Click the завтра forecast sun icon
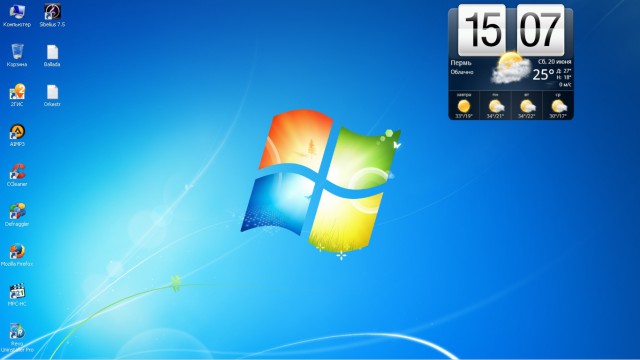This screenshot has height=360, width=640. click(464, 106)
